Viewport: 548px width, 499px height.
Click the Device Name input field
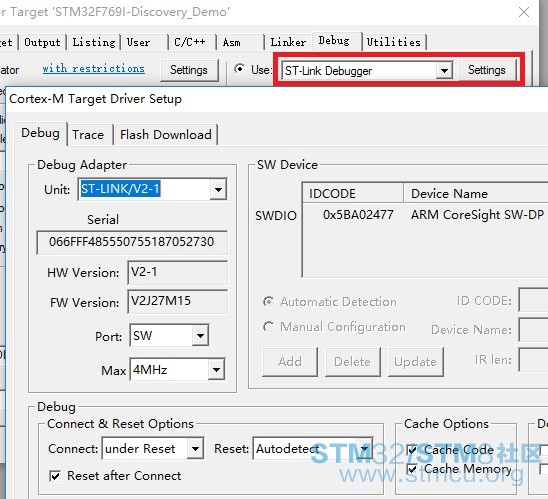tap(533, 329)
